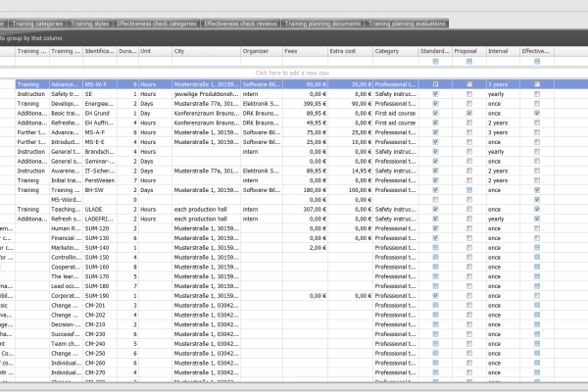The height and width of the screenshot is (392, 588).
Task: Select the 'BH-SW' identification cell
Action: [100, 190]
